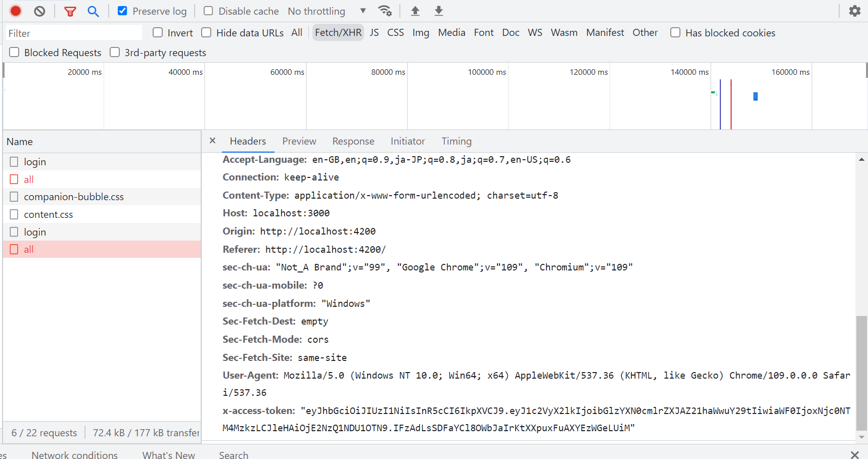Select companion-bubble.css request
The height and width of the screenshot is (459, 868).
tap(102, 197)
